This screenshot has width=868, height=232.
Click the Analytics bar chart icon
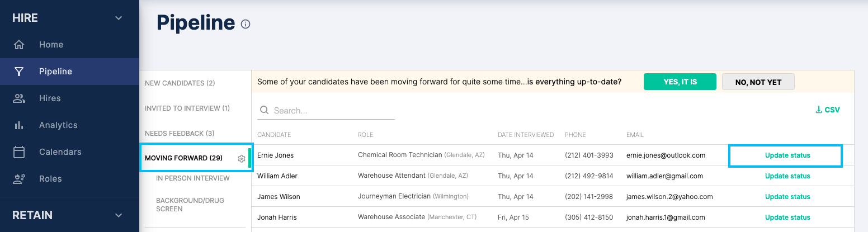(19, 125)
